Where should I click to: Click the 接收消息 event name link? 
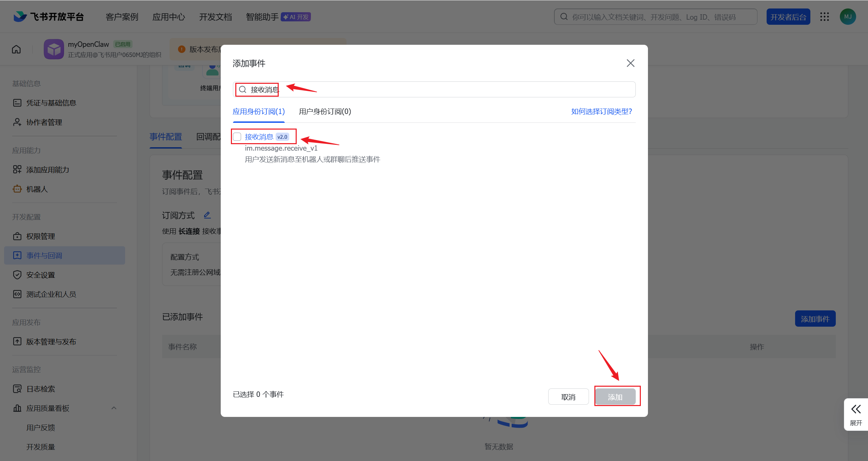click(259, 137)
